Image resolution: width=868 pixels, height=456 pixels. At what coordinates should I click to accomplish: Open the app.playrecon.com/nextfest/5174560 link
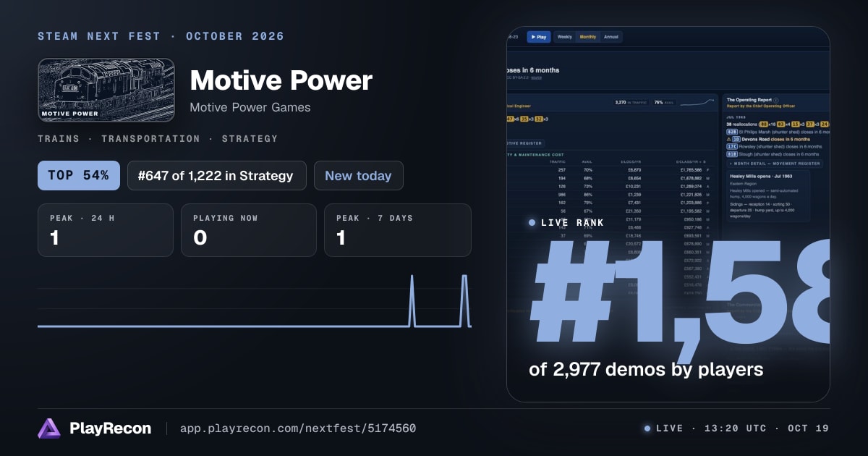click(x=297, y=428)
